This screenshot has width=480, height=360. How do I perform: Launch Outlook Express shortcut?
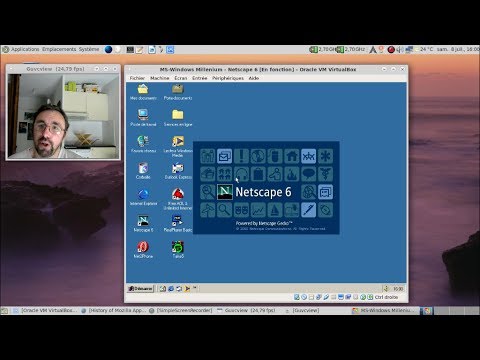178,171
